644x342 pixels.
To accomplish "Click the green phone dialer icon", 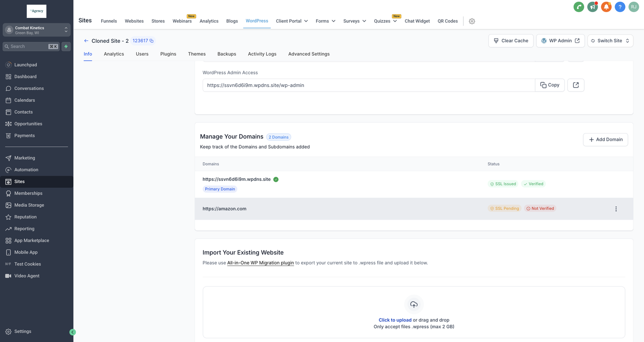I will 579,7.
